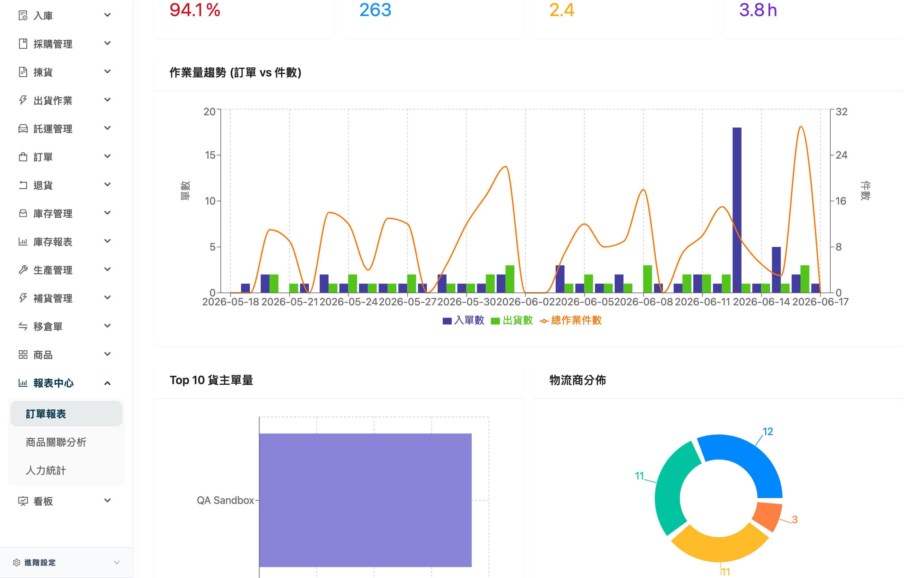Click the 3.8 h metric value
The width and height of the screenshot is (924, 578).
(758, 10)
